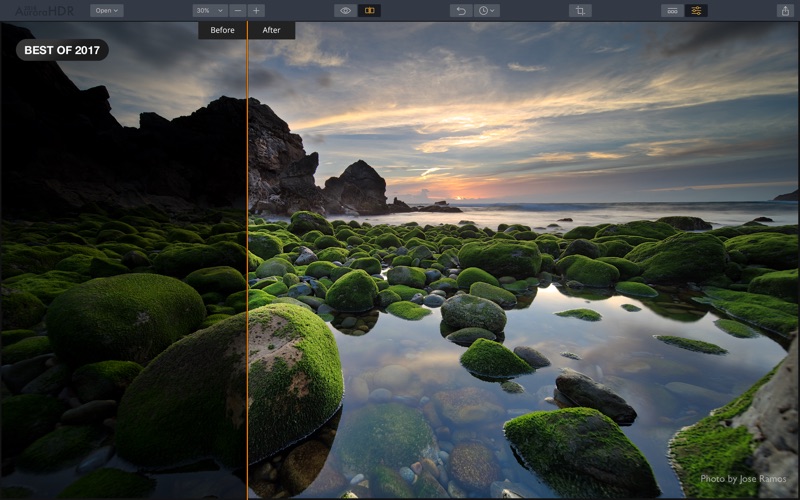
Task: Toggle the presets filmstrip panel
Action: coord(672,11)
